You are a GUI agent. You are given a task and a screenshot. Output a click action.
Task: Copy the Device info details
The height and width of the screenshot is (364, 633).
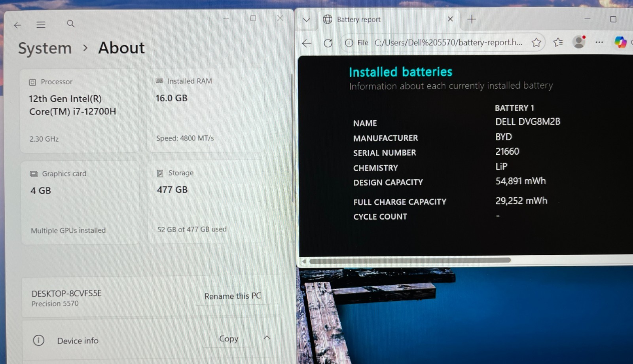(x=229, y=339)
